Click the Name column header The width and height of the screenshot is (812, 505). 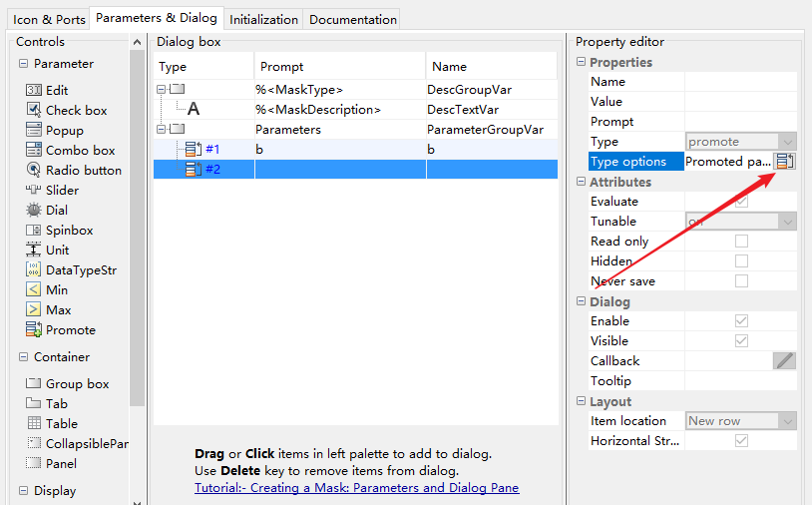point(492,66)
